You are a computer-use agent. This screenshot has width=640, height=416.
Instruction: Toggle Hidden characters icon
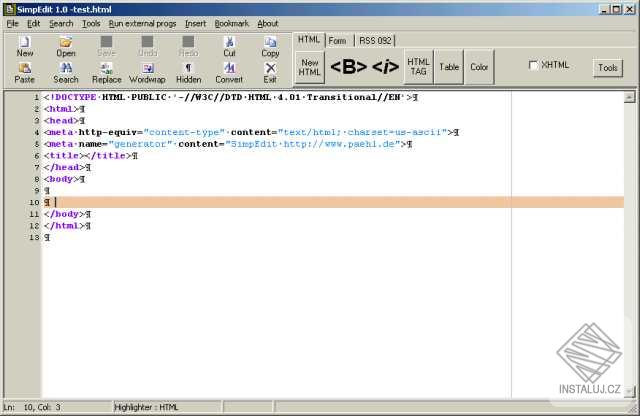(x=188, y=73)
